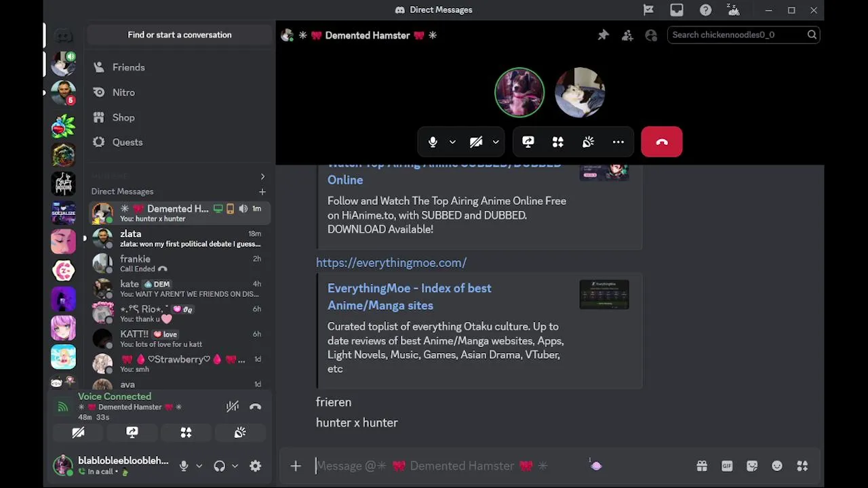Open more call options ellipsis
This screenshot has width=868, height=488.
click(x=618, y=142)
